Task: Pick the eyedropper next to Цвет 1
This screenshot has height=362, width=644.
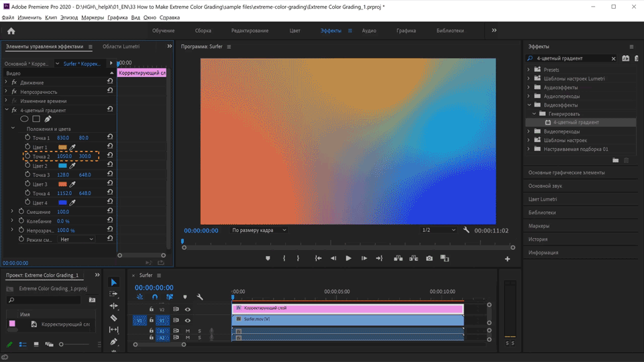Action: coord(73,147)
